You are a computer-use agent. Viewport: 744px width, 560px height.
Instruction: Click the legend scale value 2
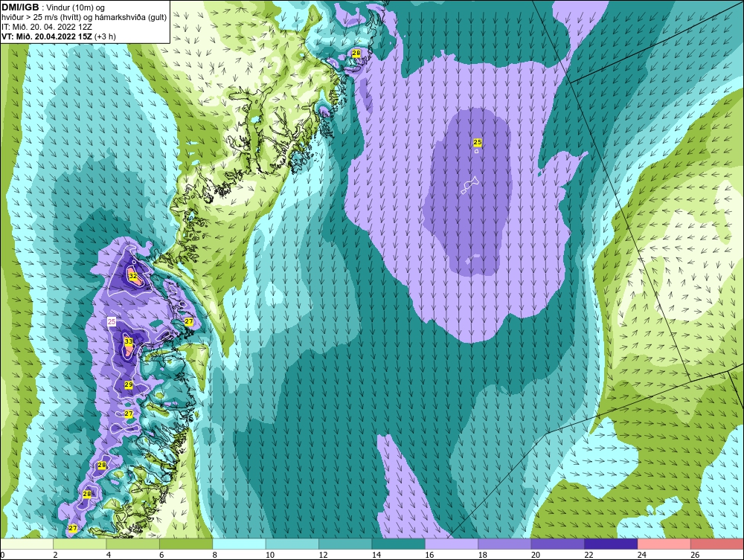(x=56, y=555)
